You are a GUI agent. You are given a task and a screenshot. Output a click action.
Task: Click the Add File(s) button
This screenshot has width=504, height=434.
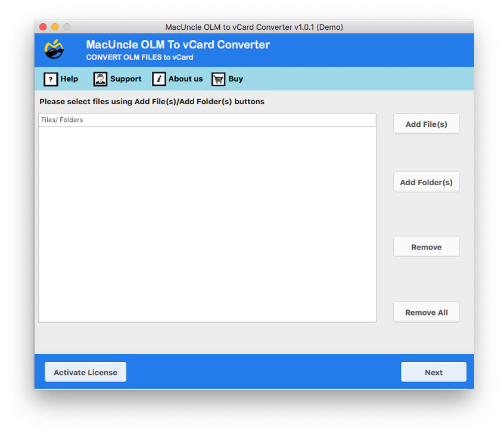point(426,124)
